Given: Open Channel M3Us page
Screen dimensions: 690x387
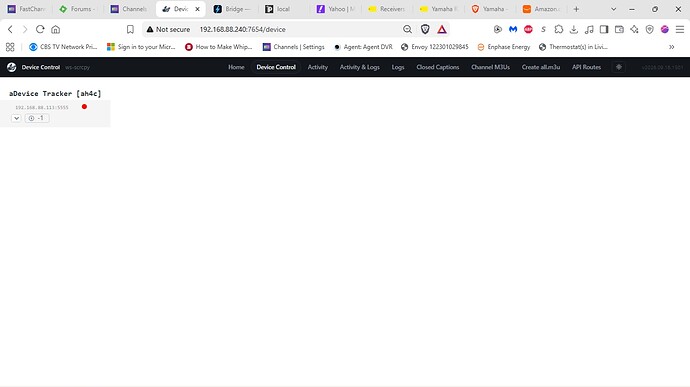Looking at the screenshot, I should (x=490, y=67).
